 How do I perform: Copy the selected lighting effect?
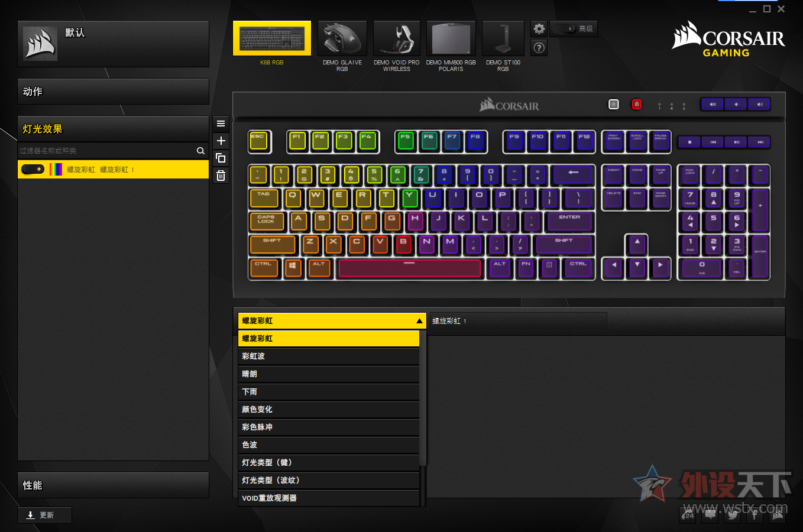221,158
